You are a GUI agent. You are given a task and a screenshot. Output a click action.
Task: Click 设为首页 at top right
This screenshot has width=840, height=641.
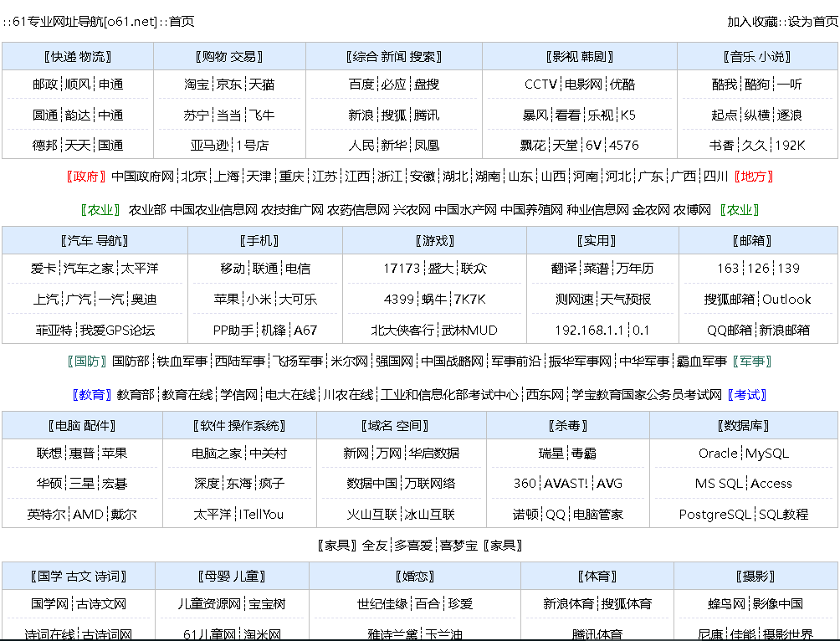point(813,22)
